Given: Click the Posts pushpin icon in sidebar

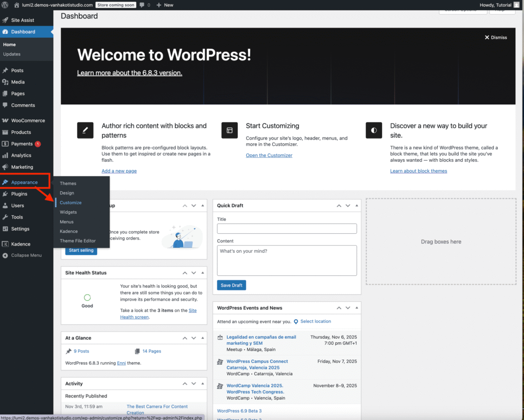Looking at the screenshot, I should (x=5, y=71).
